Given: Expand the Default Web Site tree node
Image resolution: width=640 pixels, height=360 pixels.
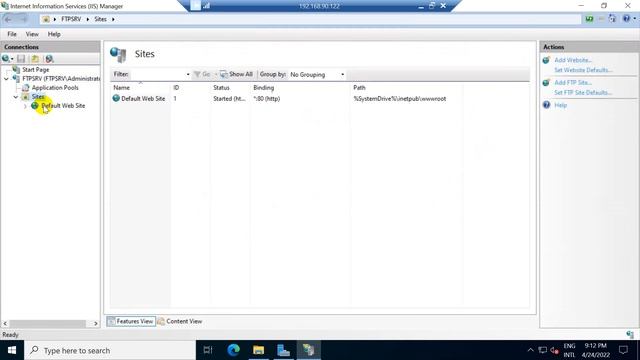Looking at the screenshot, I should pos(25,106).
